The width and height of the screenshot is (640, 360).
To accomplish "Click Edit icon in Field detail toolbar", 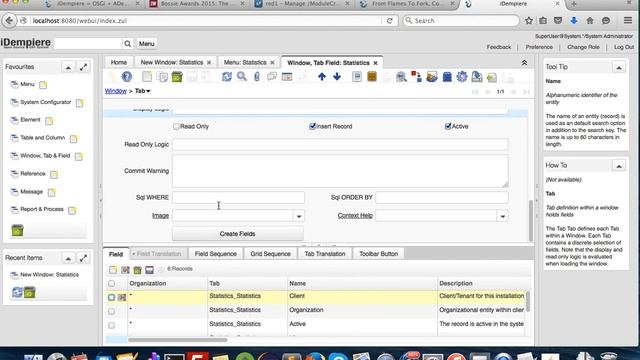I will coord(125,269).
